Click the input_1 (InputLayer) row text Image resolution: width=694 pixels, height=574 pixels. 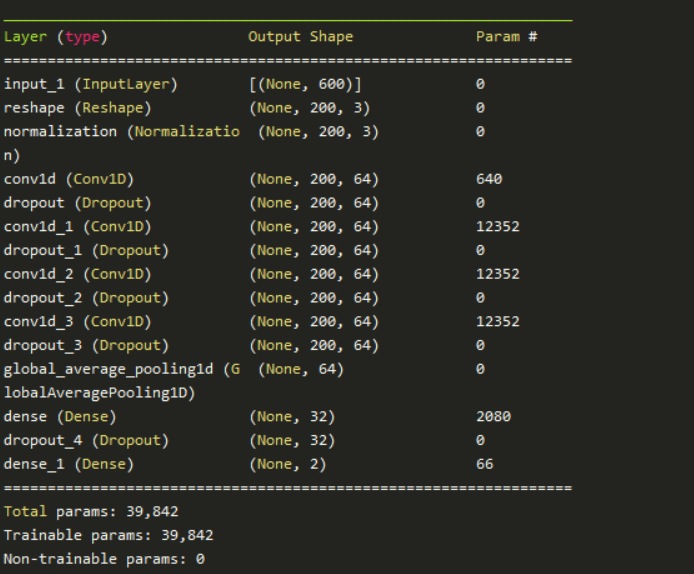pyautogui.click(x=90, y=84)
